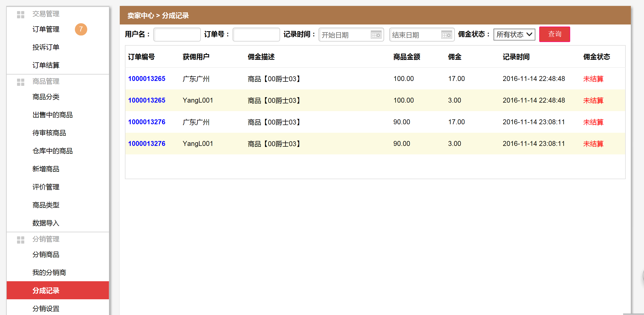
Task: Focus the 用户名 input field
Action: tap(177, 35)
